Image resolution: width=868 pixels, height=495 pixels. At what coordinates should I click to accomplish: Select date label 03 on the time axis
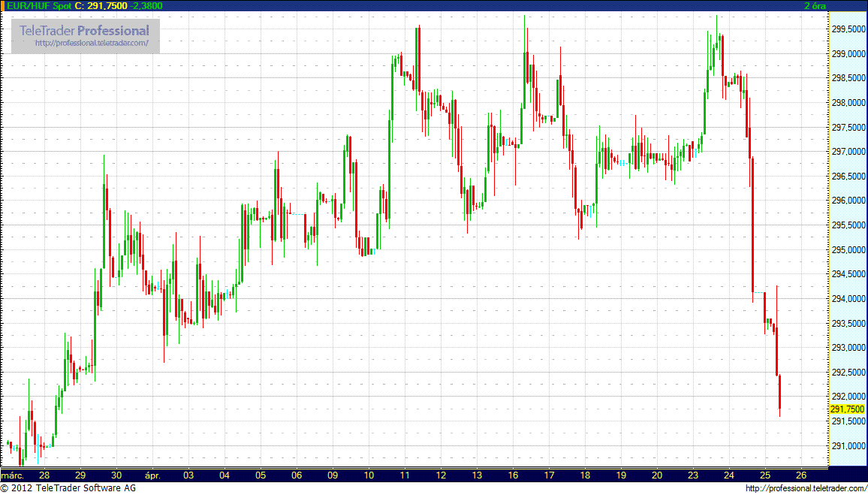188,475
